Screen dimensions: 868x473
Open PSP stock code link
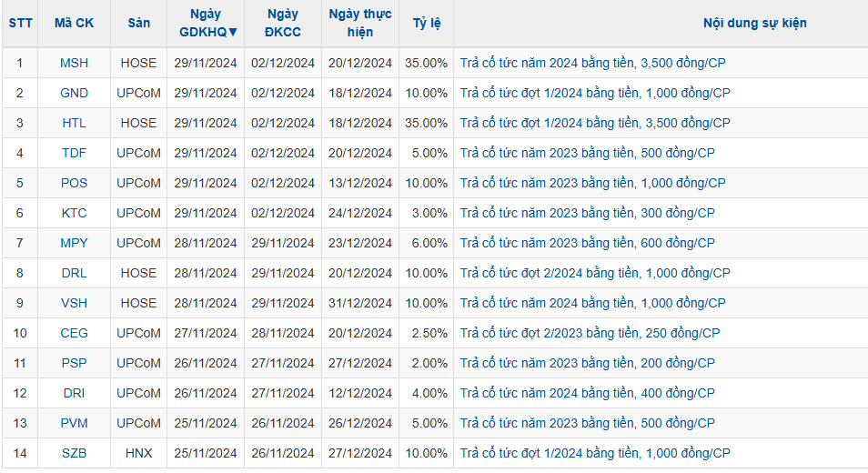tap(75, 363)
